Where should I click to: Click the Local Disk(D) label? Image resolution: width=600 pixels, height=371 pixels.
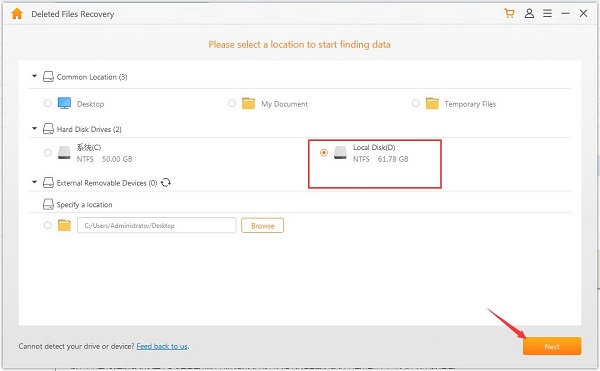(x=374, y=147)
